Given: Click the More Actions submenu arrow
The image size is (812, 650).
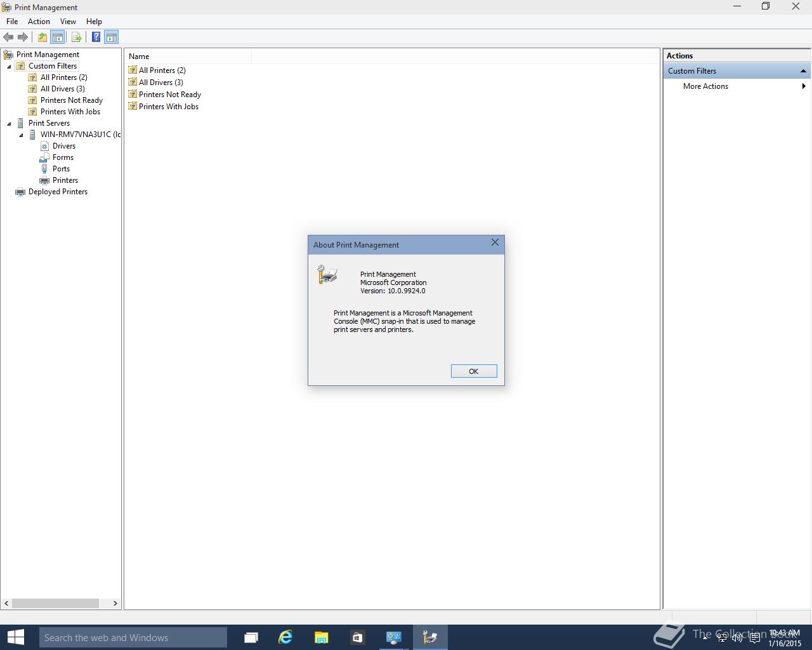Looking at the screenshot, I should [x=804, y=86].
